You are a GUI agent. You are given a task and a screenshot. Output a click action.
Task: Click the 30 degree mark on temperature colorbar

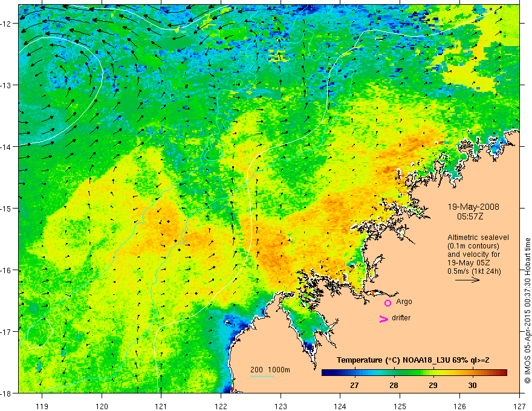tap(472, 385)
